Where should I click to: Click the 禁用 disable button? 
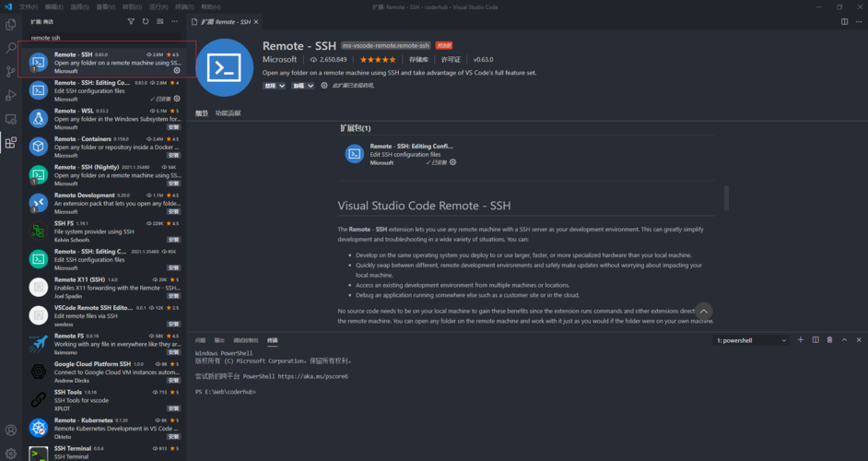pos(270,86)
